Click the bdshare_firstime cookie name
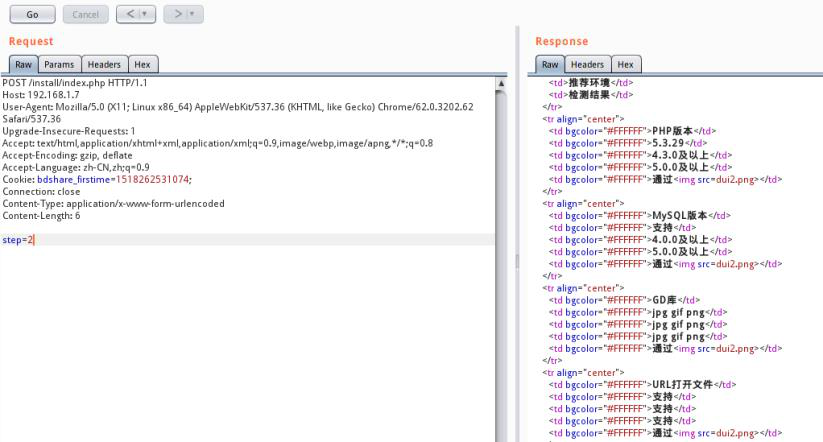 [x=73, y=180]
